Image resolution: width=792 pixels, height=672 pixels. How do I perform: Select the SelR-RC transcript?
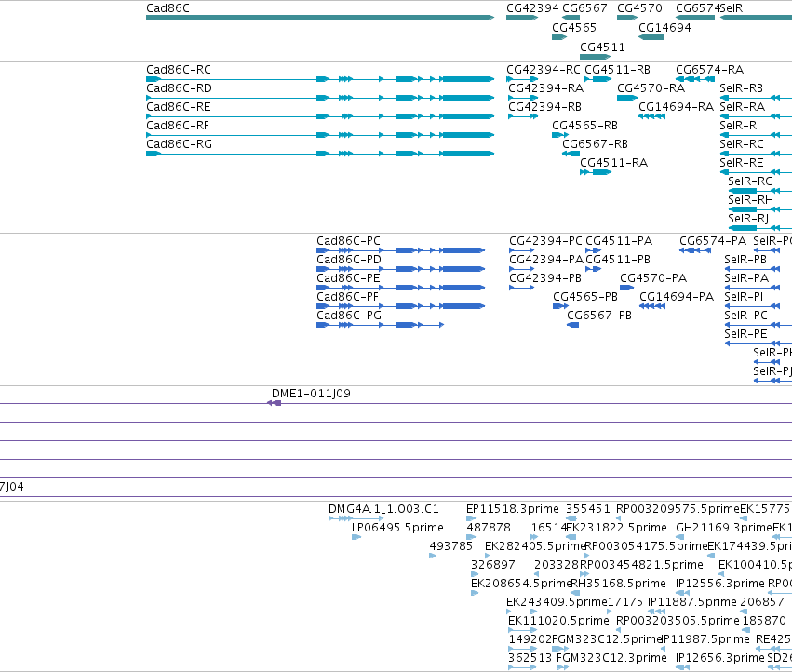pyautogui.click(x=756, y=154)
